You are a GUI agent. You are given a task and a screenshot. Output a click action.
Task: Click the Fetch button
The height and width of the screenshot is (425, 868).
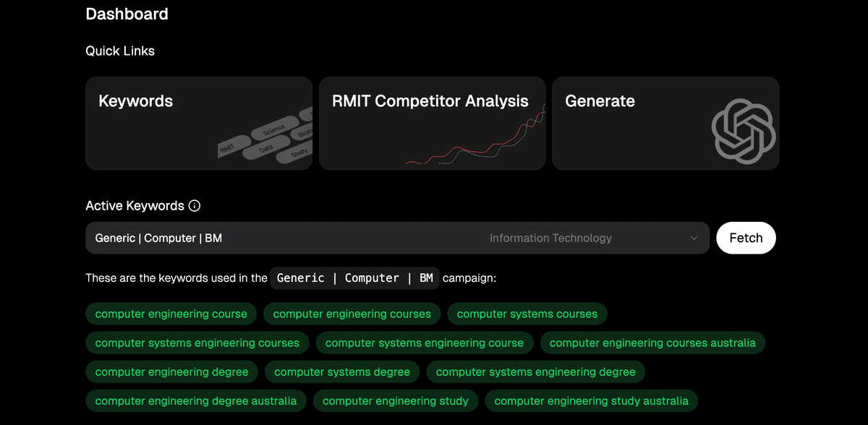point(746,238)
